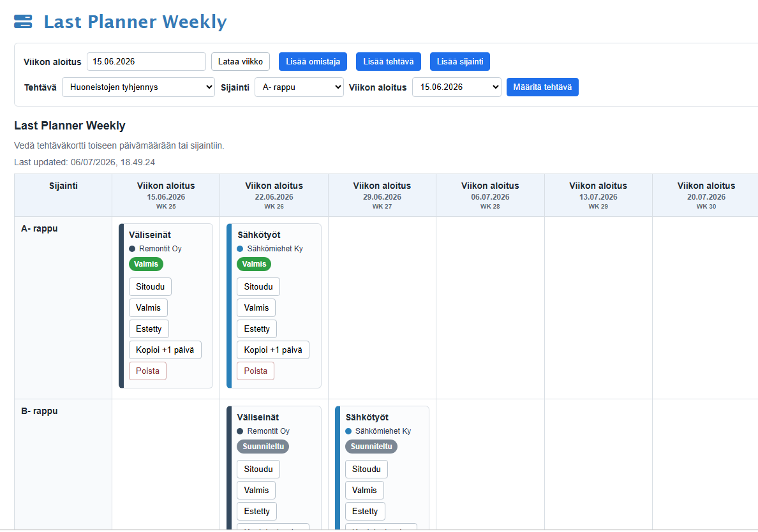Click Estetty on A-rappu Sähkötyöt card
Image resolution: width=758 pixels, height=532 pixels.
(x=256, y=329)
